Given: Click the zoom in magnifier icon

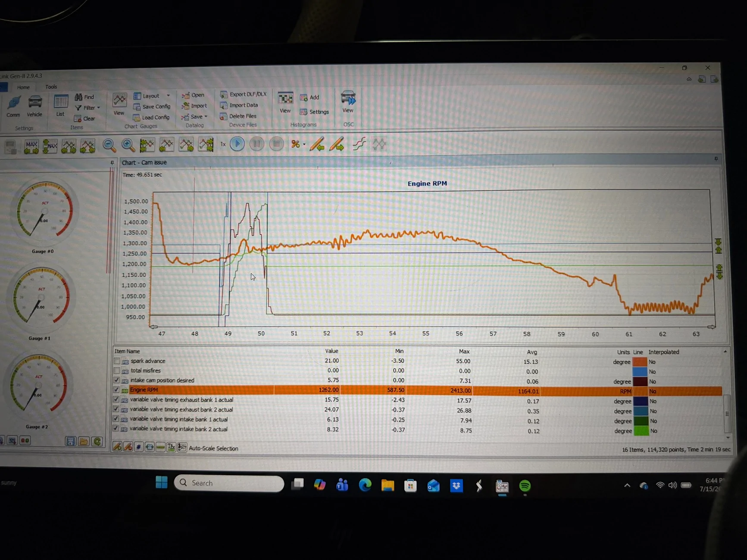Looking at the screenshot, I should (128, 145).
